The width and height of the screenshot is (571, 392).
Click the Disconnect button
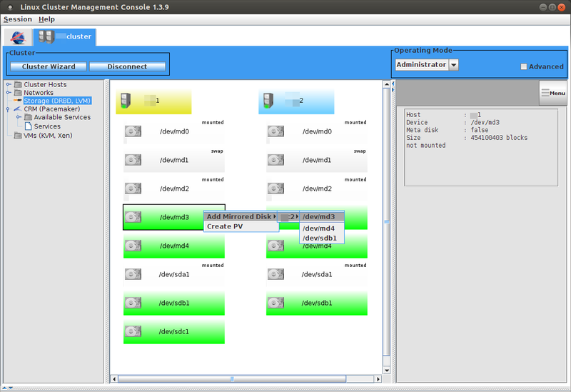127,66
